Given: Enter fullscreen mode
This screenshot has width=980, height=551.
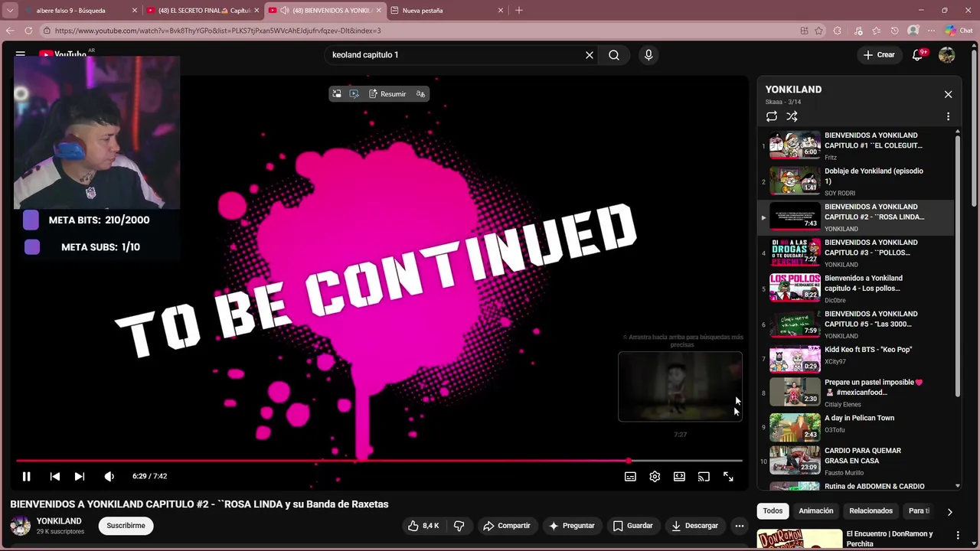Looking at the screenshot, I should click(x=728, y=476).
